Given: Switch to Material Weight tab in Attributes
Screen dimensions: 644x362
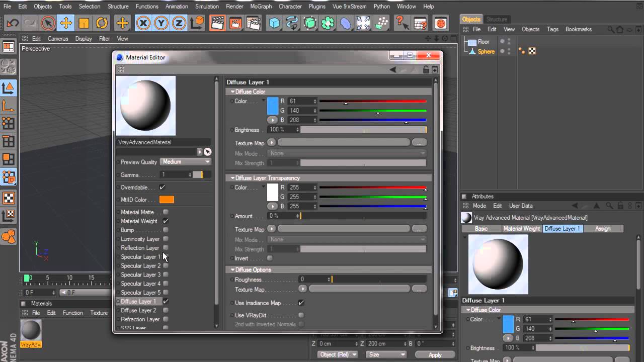Looking at the screenshot, I should tap(522, 229).
